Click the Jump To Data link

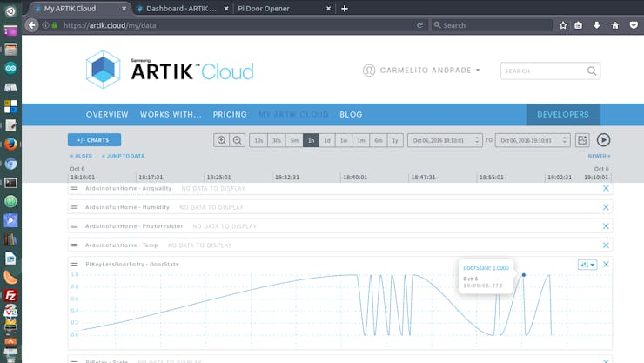pyautogui.click(x=124, y=156)
